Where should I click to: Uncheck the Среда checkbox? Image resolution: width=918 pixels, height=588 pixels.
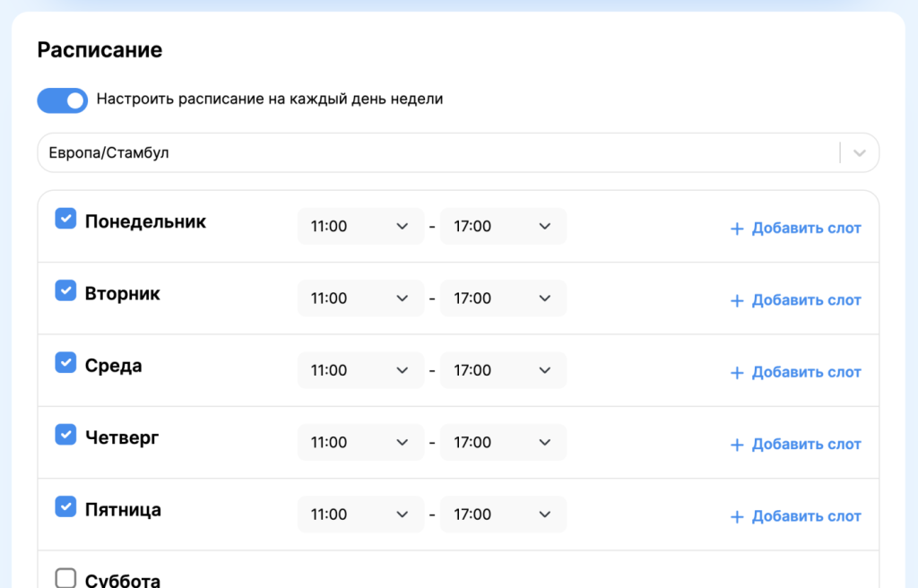65,362
